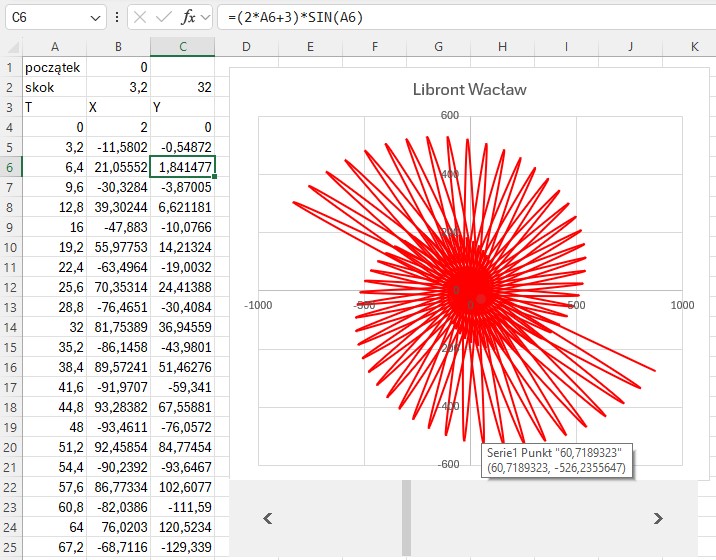Select the chart title Libront Wacław
The width and height of the screenshot is (716, 560).
click(x=469, y=90)
